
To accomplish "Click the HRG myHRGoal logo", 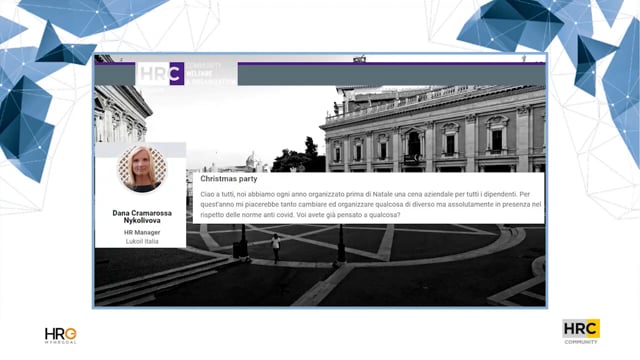I will tap(60, 335).
